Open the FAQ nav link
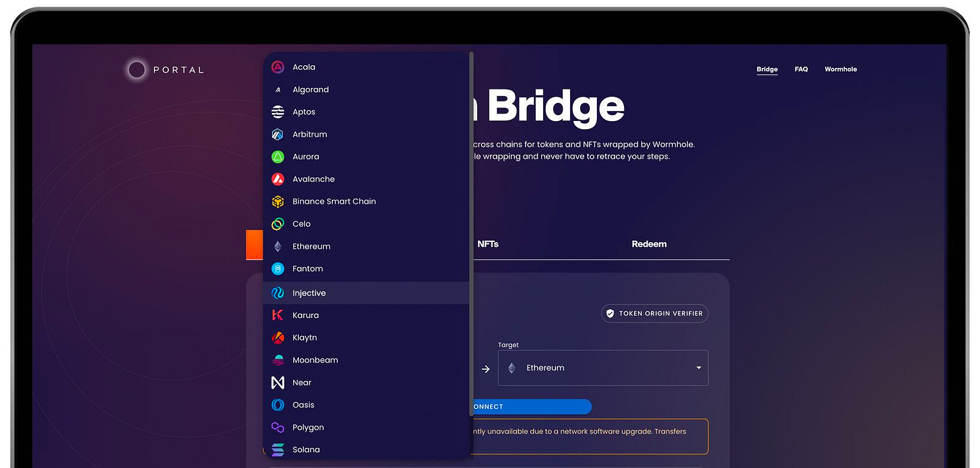 pos(801,69)
